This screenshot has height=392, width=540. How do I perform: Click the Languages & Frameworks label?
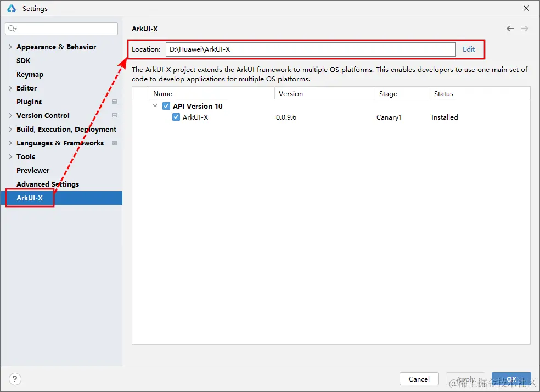click(60, 143)
